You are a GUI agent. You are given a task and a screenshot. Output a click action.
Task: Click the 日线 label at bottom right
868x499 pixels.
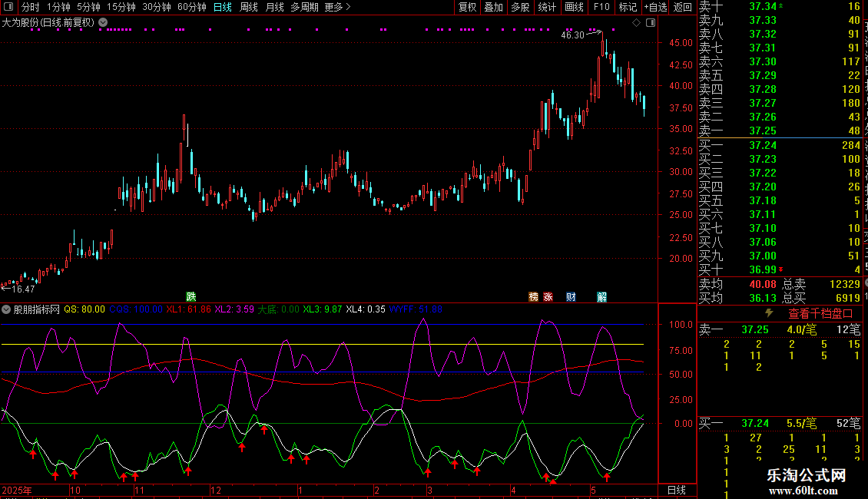tap(677, 490)
